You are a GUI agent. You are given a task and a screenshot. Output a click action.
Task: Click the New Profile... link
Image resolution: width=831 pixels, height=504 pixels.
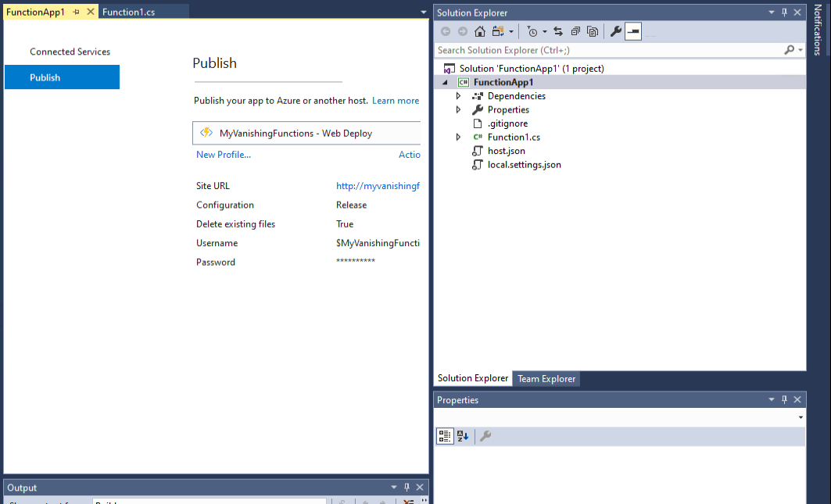pyautogui.click(x=224, y=155)
